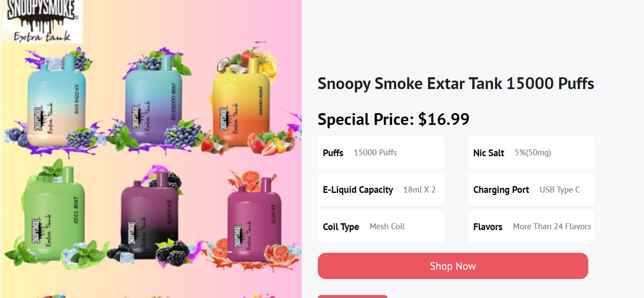This screenshot has height=298, width=644.
Task: Click the Snoopy Smoke Extra Tank logo
Action: click(x=42, y=22)
